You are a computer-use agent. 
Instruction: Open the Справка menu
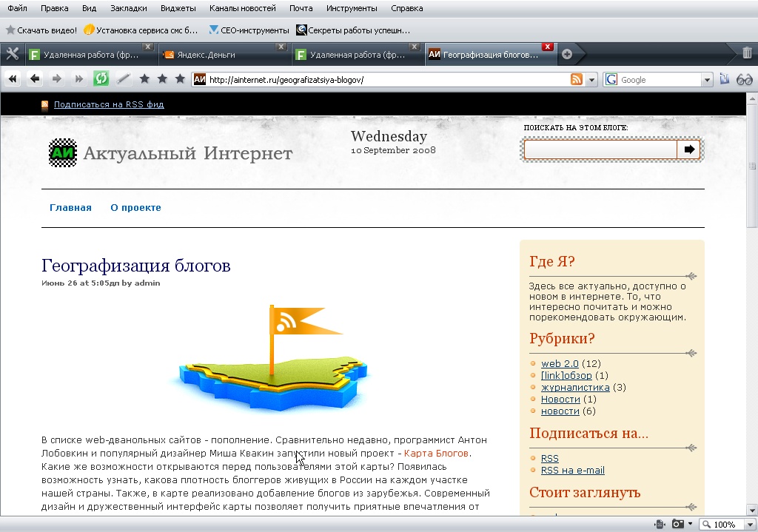point(407,8)
